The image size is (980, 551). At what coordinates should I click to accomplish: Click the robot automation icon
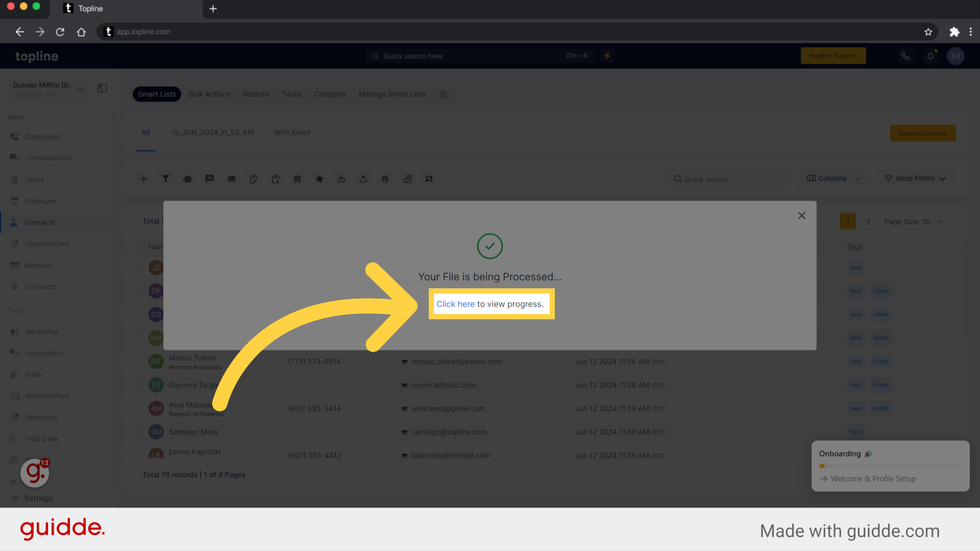(x=188, y=179)
